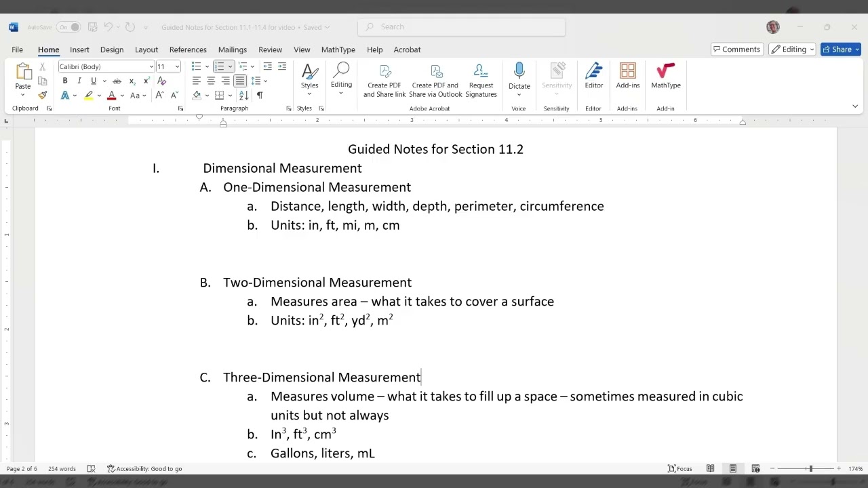Click the zoom slider handle
The width and height of the screenshot is (868, 488).
(810, 468)
